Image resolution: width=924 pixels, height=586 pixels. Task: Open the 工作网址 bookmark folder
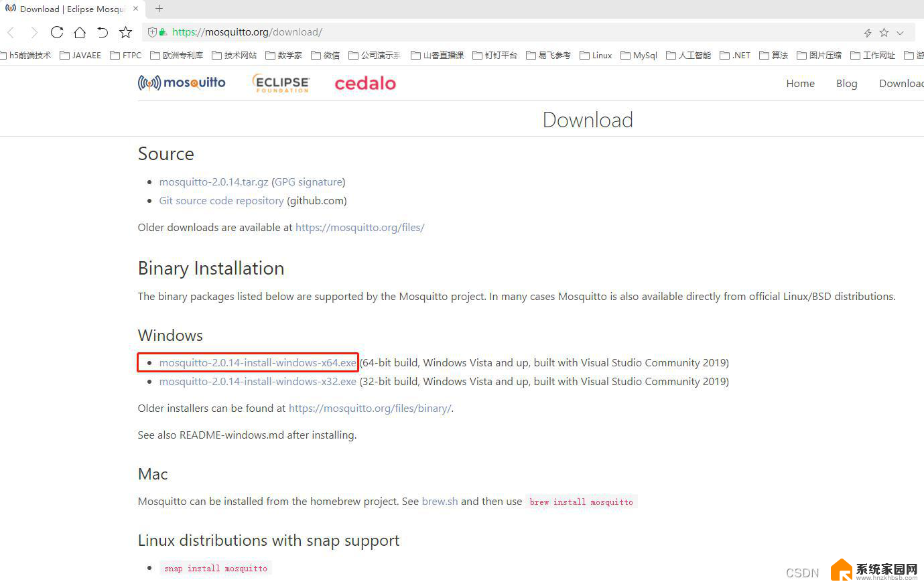pos(873,55)
